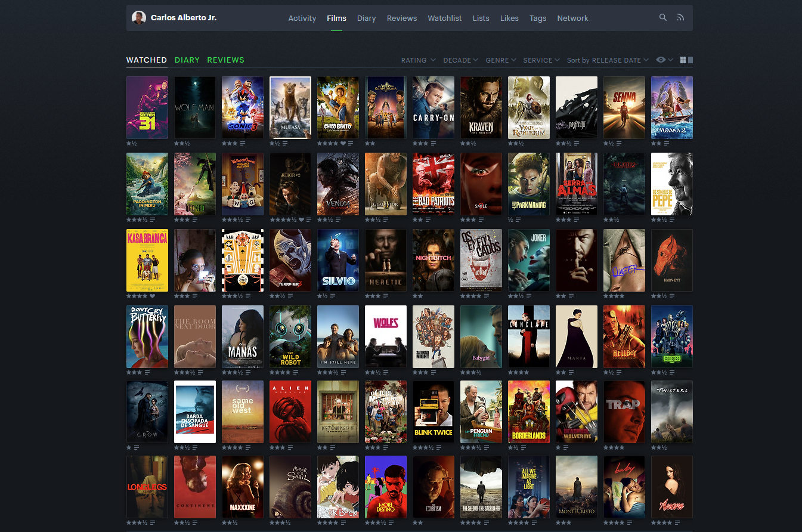Viewport: 802px width, 532px height.
Task: Open the Longlegs film poster
Action: coord(147,487)
